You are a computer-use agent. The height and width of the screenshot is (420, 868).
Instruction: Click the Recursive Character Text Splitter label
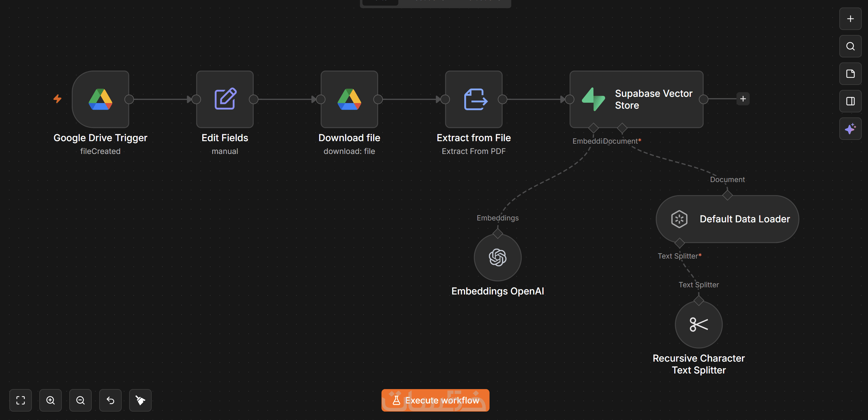pos(699,364)
